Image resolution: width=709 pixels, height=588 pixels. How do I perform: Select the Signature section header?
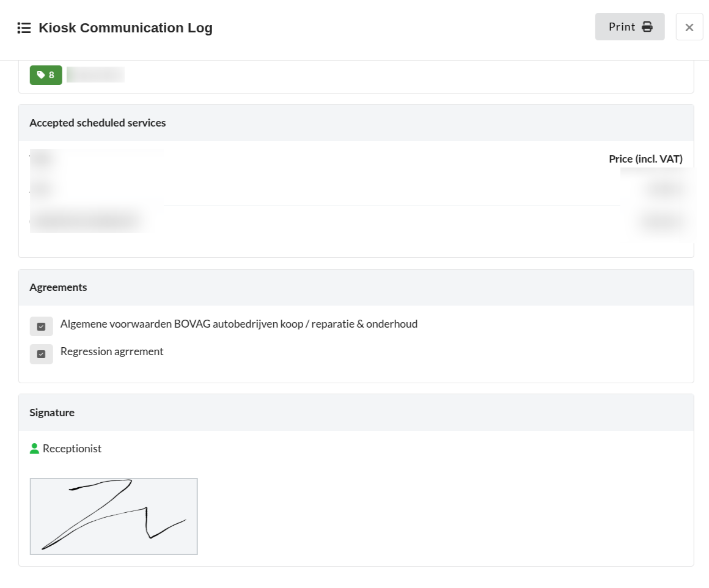pos(52,413)
